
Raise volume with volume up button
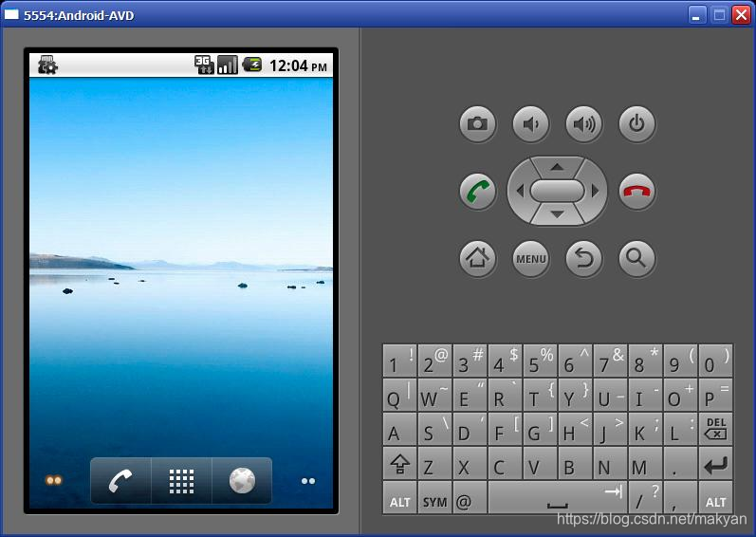(583, 124)
